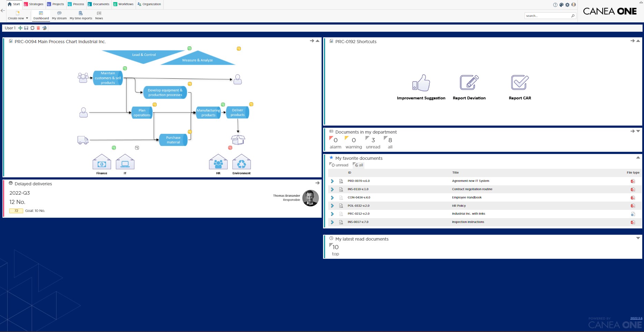Image resolution: width=644 pixels, height=332 pixels.
Task: Refresh the User 1 dashboard
Action: tap(32, 28)
